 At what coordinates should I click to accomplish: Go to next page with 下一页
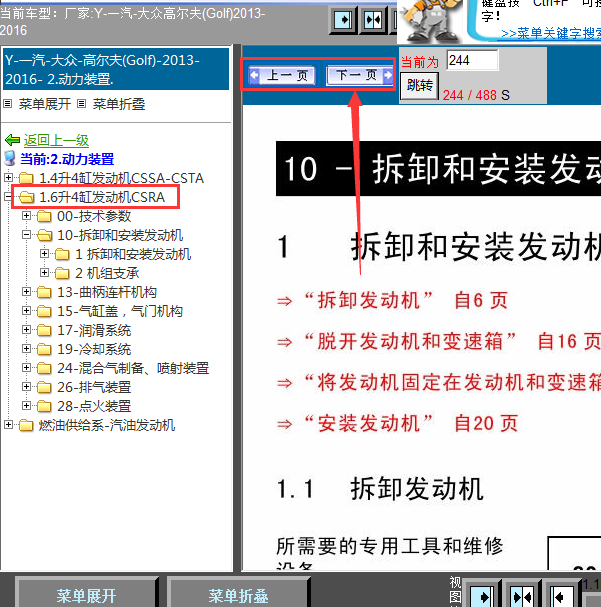point(360,75)
